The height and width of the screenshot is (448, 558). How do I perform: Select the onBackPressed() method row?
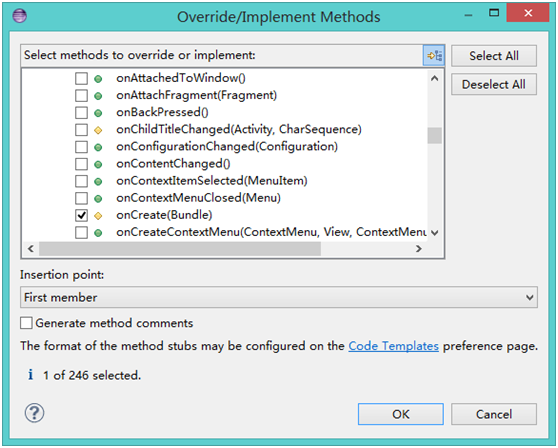click(162, 112)
